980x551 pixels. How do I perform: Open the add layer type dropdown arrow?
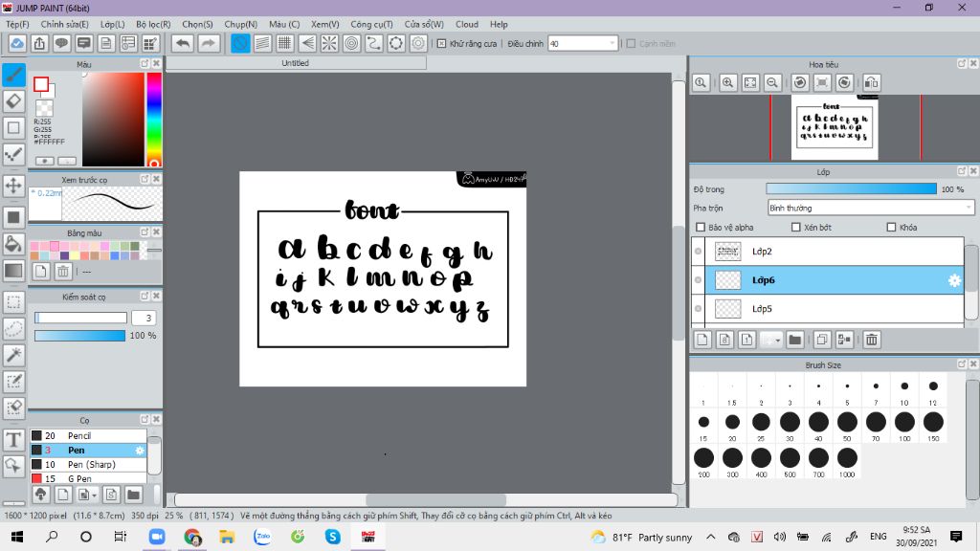click(x=778, y=340)
